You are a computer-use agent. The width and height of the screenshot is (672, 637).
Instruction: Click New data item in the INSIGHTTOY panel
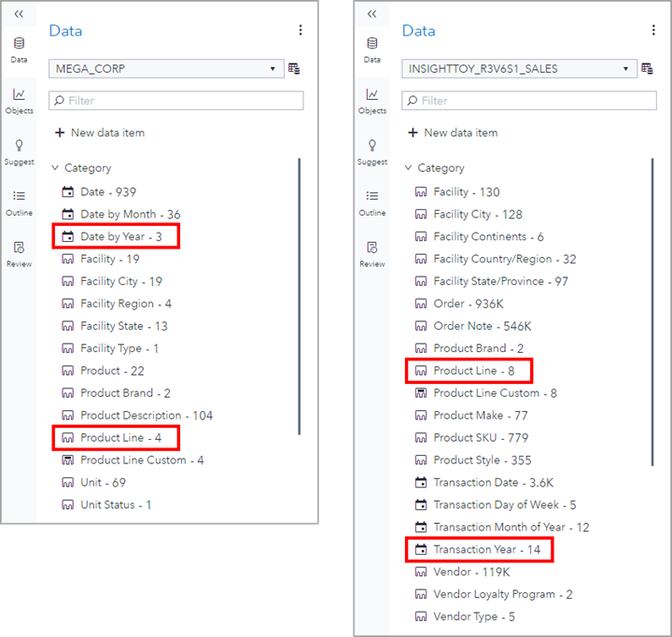click(x=453, y=133)
